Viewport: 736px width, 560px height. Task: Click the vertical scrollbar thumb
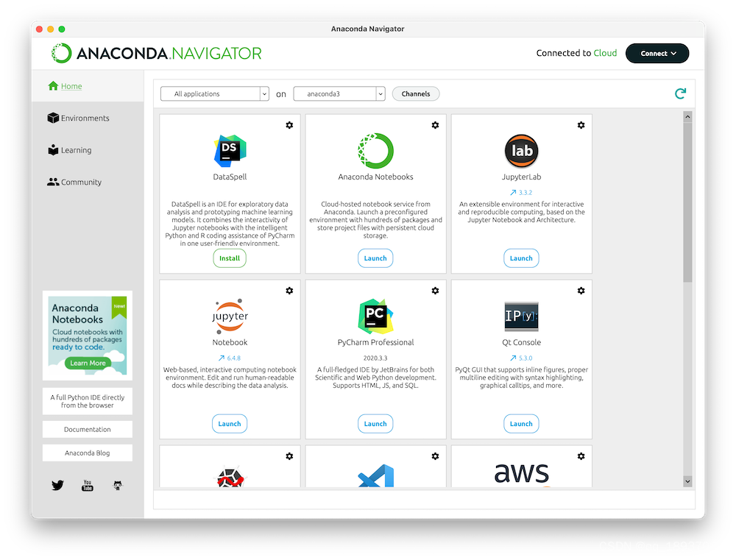[687, 202]
